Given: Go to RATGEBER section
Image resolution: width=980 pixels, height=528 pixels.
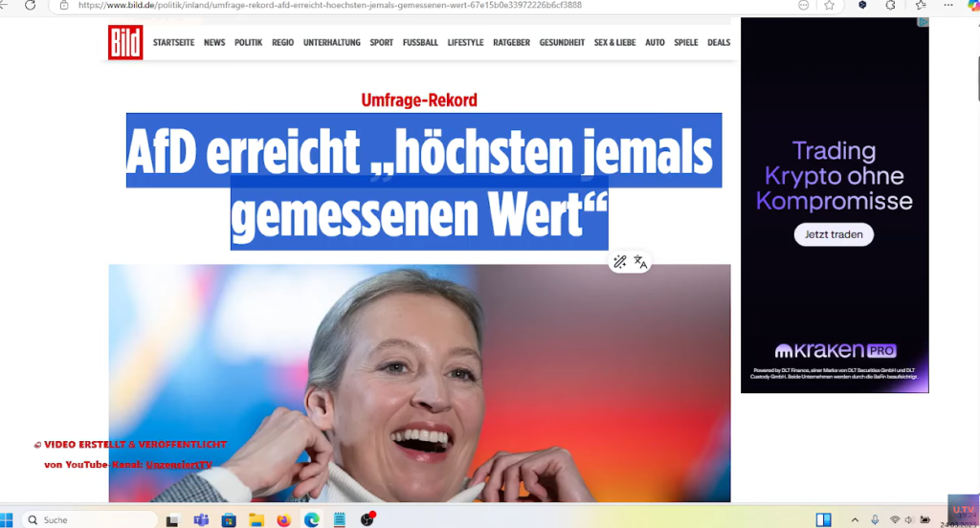Looking at the screenshot, I should coord(511,42).
